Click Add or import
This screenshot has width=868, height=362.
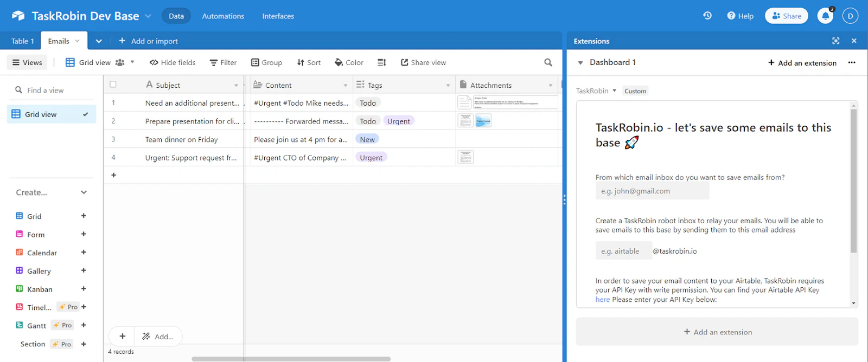(x=148, y=41)
